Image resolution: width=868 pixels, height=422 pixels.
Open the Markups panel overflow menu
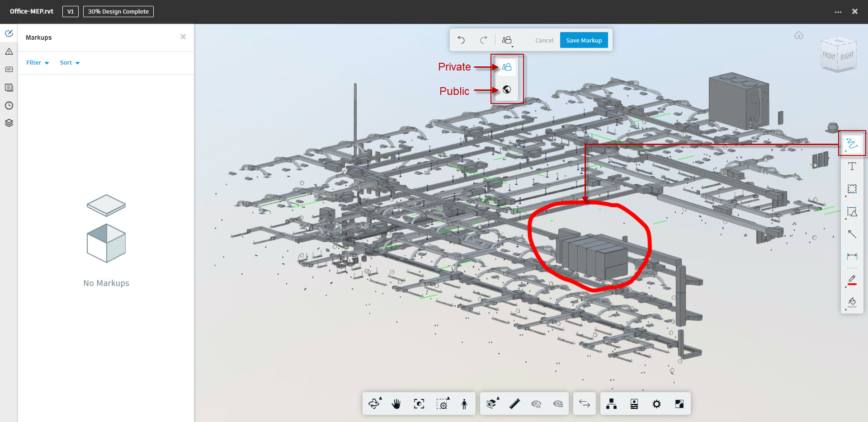click(x=838, y=12)
